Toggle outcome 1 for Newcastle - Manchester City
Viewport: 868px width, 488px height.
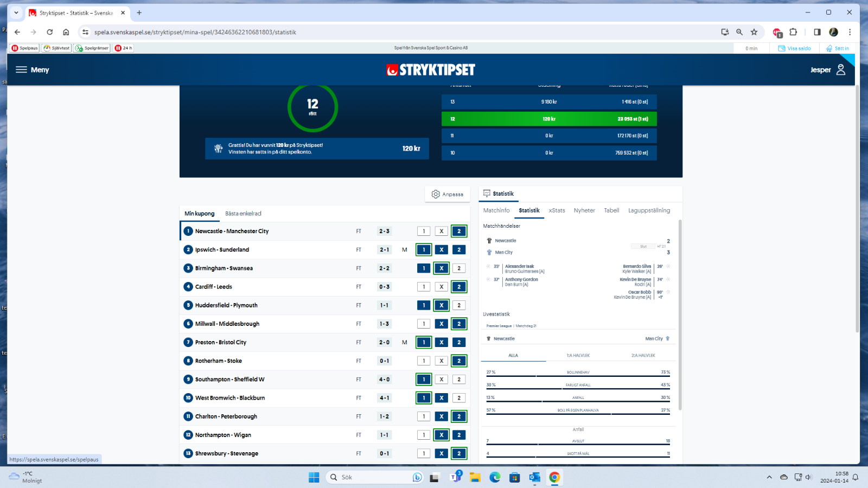(x=424, y=232)
